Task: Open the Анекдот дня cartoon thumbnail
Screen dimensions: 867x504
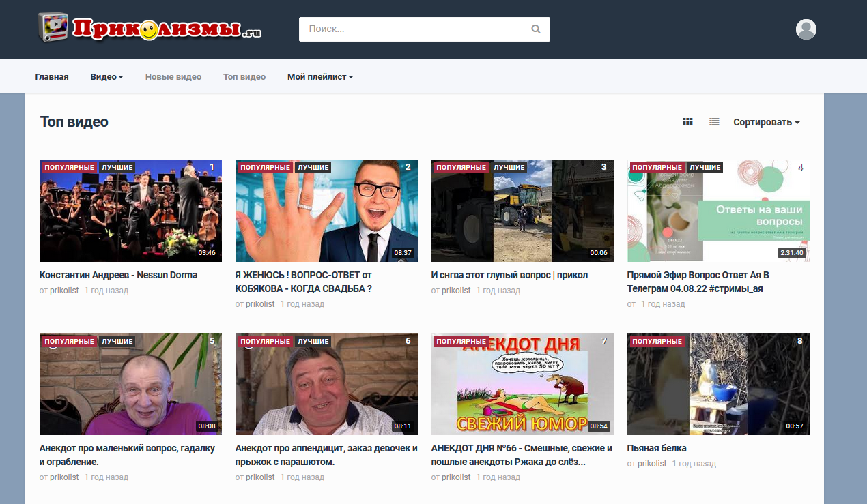Action: point(522,384)
